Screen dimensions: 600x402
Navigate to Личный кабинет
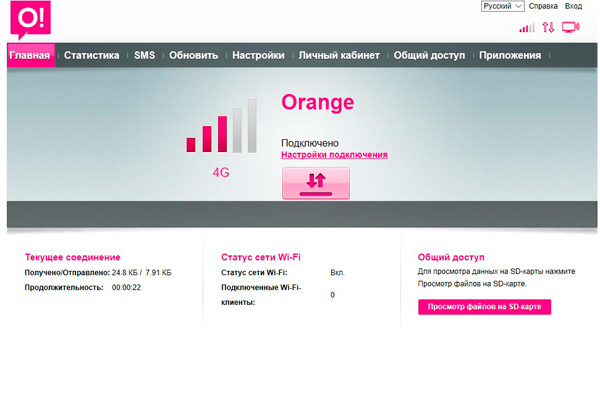tap(339, 56)
